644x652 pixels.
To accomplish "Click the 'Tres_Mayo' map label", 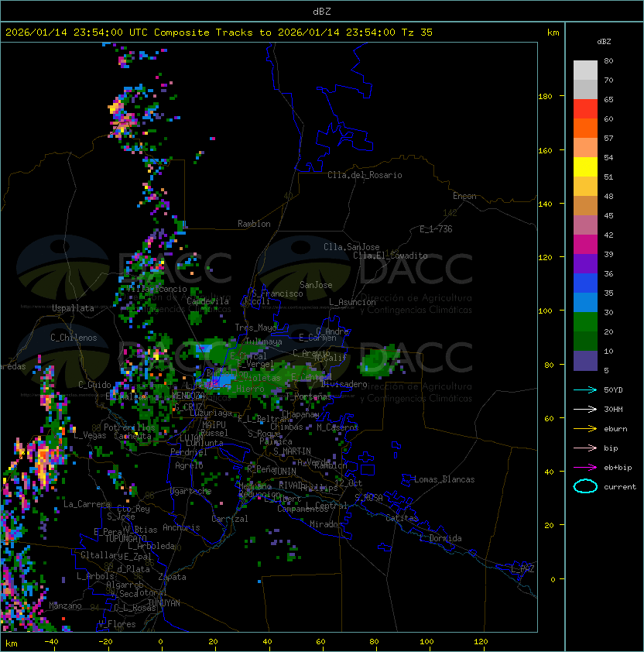I will [255, 328].
